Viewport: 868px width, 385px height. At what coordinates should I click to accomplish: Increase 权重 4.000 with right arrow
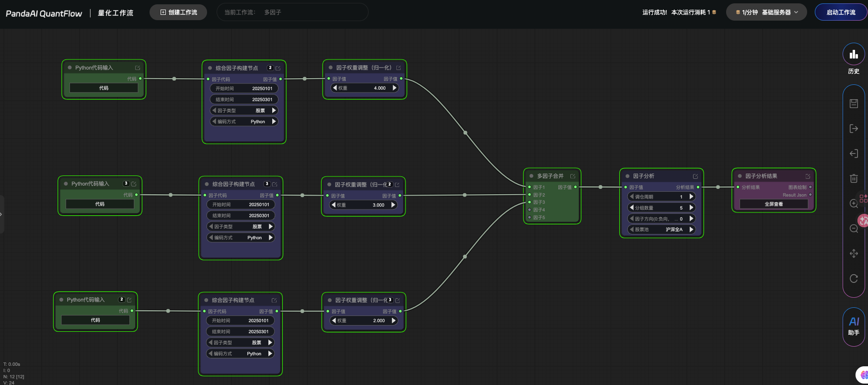394,88
